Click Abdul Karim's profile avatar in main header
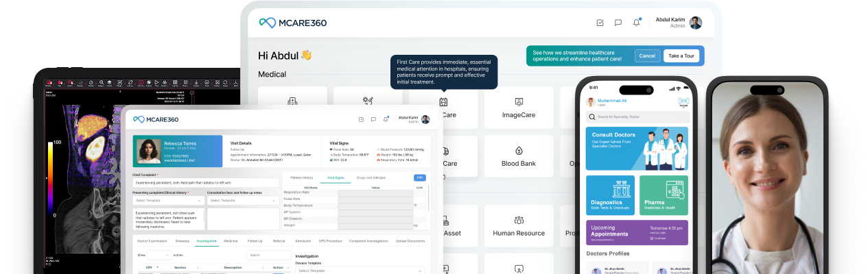Viewport: 868px width, 274px height. 696,23
